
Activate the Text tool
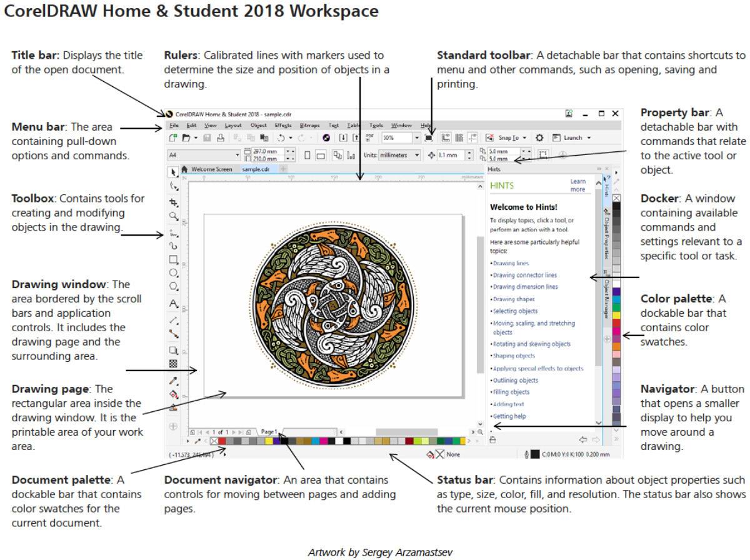(174, 304)
